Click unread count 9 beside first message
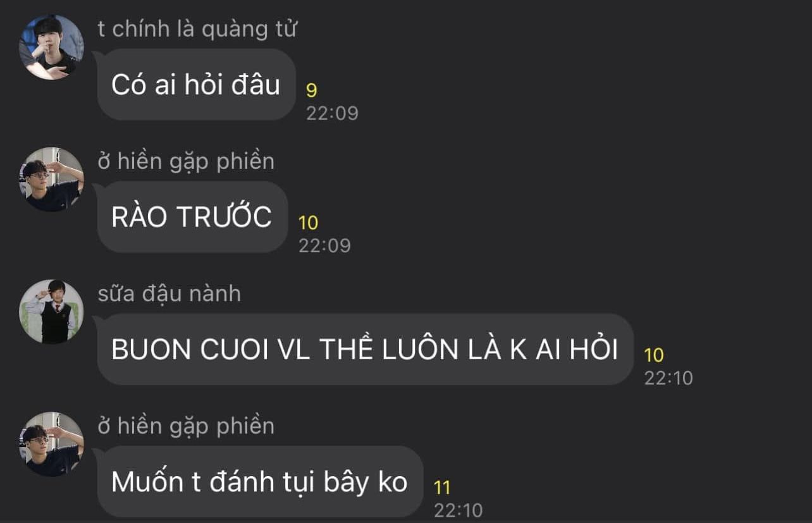The width and height of the screenshot is (812, 523). pyautogui.click(x=312, y=90)
